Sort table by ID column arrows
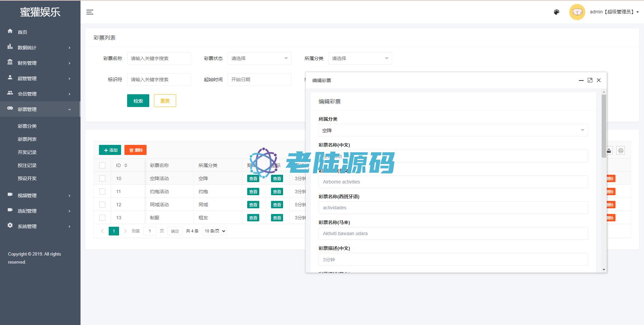The width and height of the screenshot is (644, 325). point(126,165)
